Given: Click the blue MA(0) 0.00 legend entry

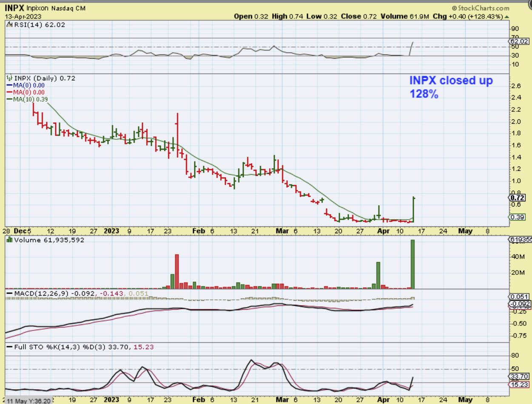Looking at the screenshot, I should point(26,85).
